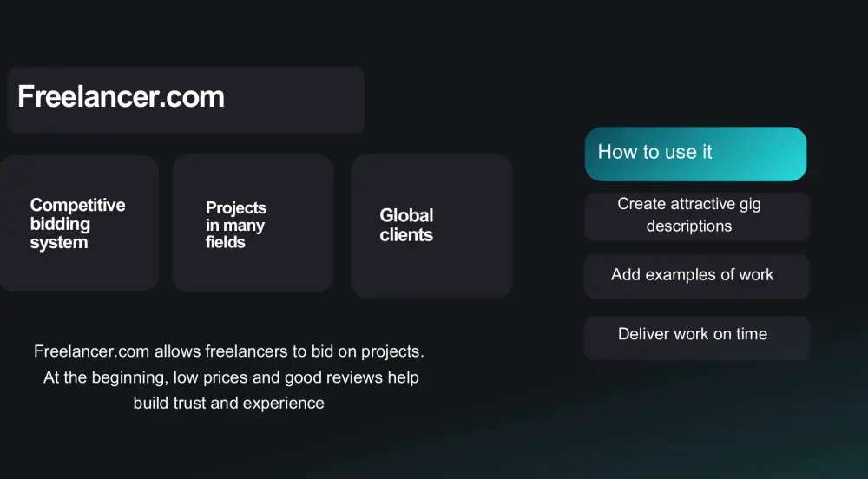Click the teal How to use it banner
868x479 pixels.
[x=694, y=154]
